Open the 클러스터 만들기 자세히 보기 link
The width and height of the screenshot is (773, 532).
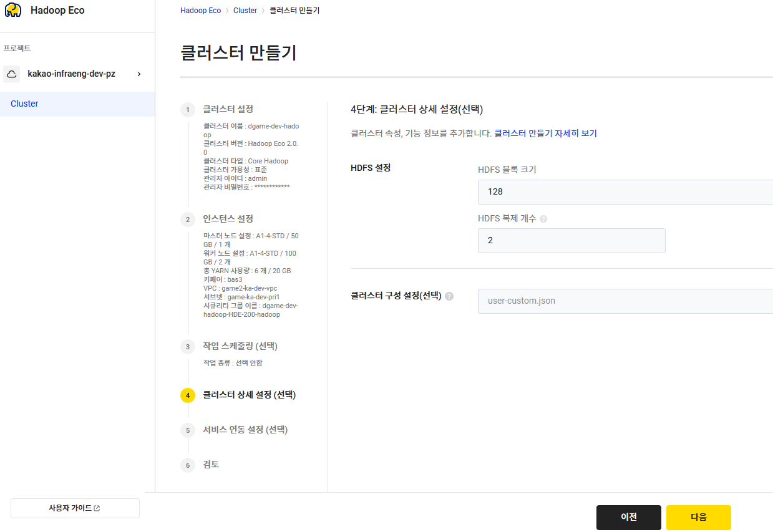coord(546,133)
